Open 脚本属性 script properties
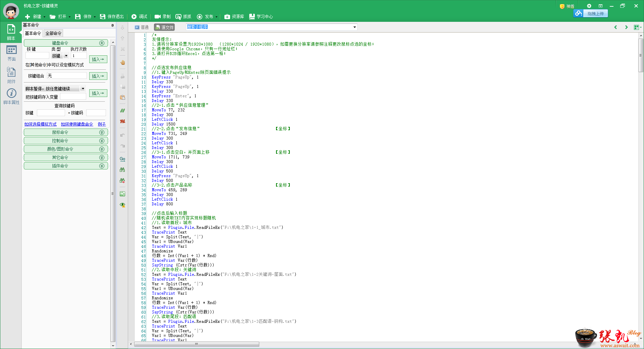Screen dimensions: 644x349 [11, 96]
